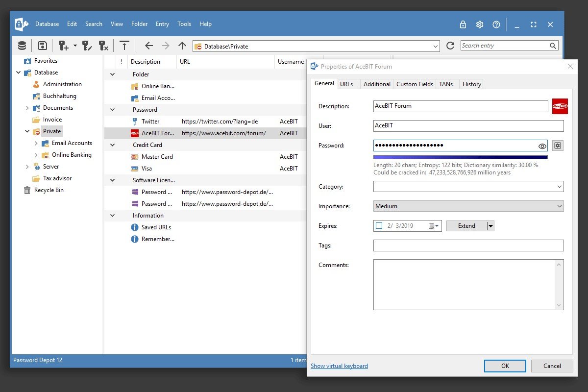
Task: Enable the Expires date checkbox
Action: pyautogui.click(x=379, y=226)
